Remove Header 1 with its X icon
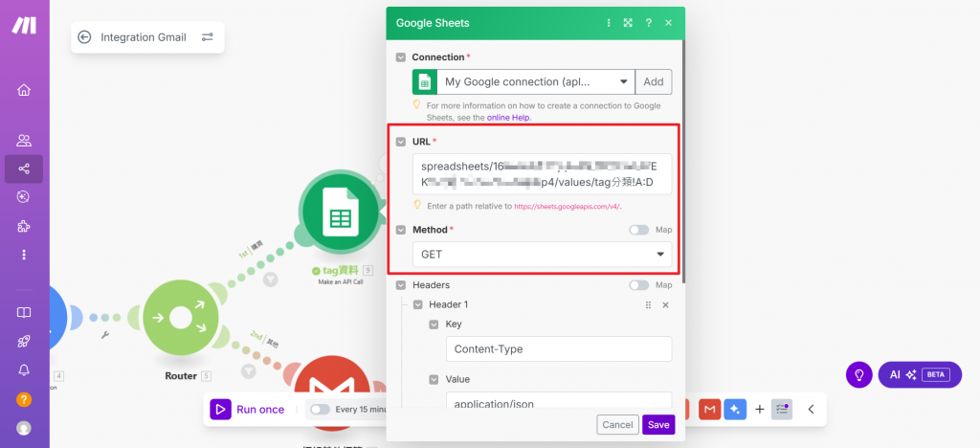 point(666,305)
